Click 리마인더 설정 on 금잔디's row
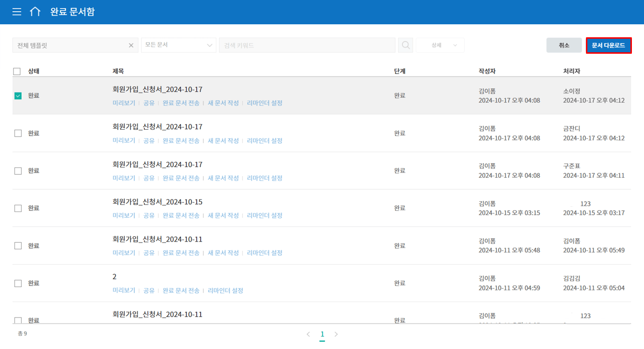Viewport: 644px width, 349px height. 265,140
